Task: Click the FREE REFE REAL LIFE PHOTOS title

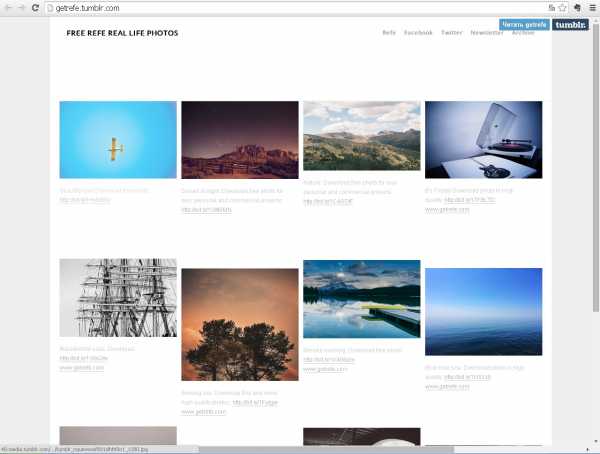Action: tap(122, 33)
